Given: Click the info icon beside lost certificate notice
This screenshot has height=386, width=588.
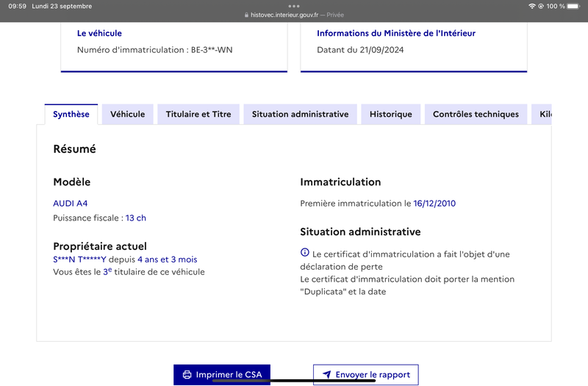Looking at the screenshot, I should tap(305, 252).
